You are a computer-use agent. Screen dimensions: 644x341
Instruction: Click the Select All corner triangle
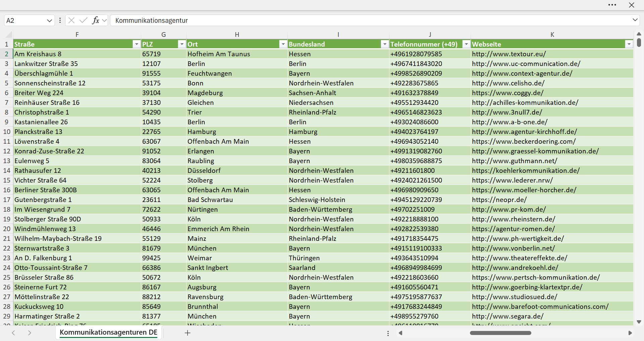(x=9, y=35)
